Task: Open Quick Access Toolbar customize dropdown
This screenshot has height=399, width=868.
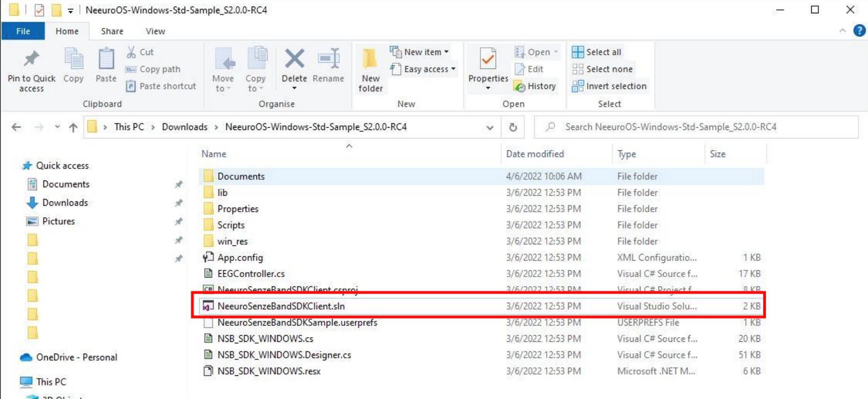Action: point(70,10)
